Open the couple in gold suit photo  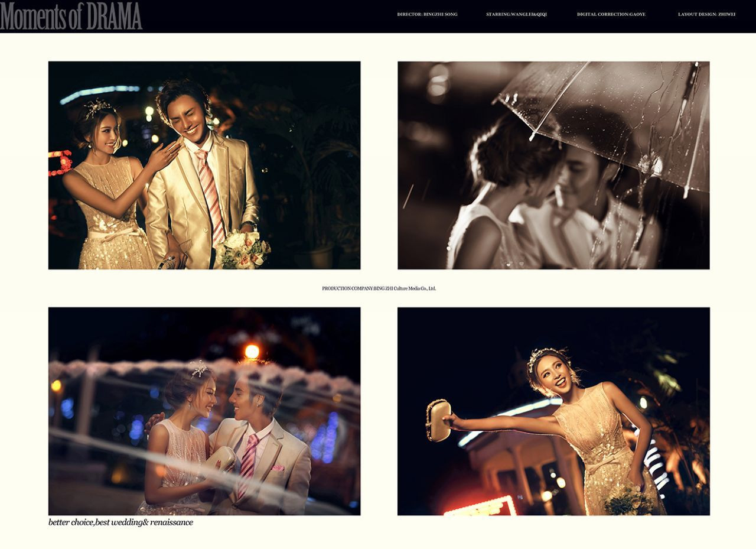click(x=204, y=165)
